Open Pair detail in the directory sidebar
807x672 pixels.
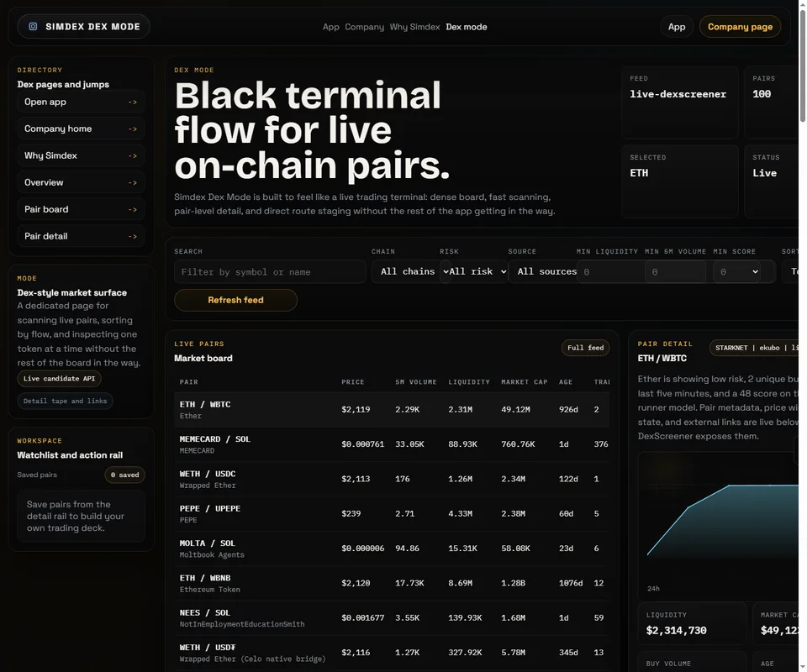pos(81,236)
